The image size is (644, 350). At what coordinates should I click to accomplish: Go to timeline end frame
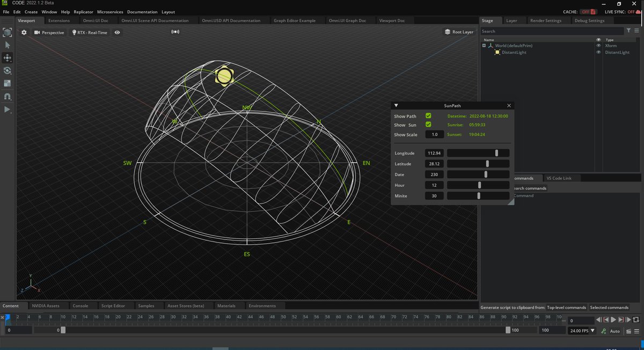628,320
